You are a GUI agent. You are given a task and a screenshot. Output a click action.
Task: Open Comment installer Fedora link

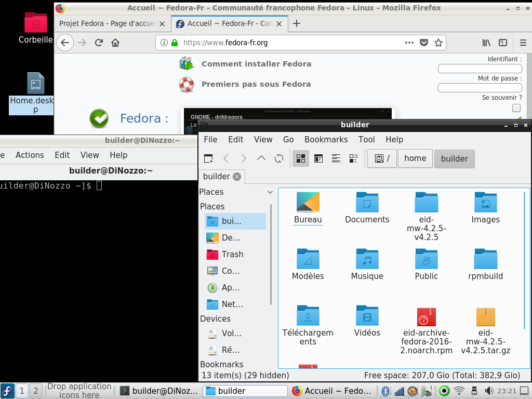(256, 64)
